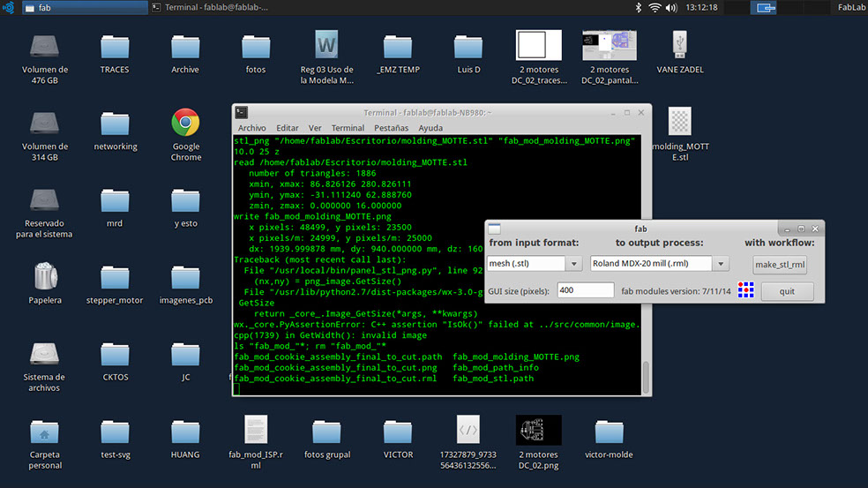Open the Papelera trash icon
The width and height of the screenshot is (868, 488).
click(x=45, y=276)
